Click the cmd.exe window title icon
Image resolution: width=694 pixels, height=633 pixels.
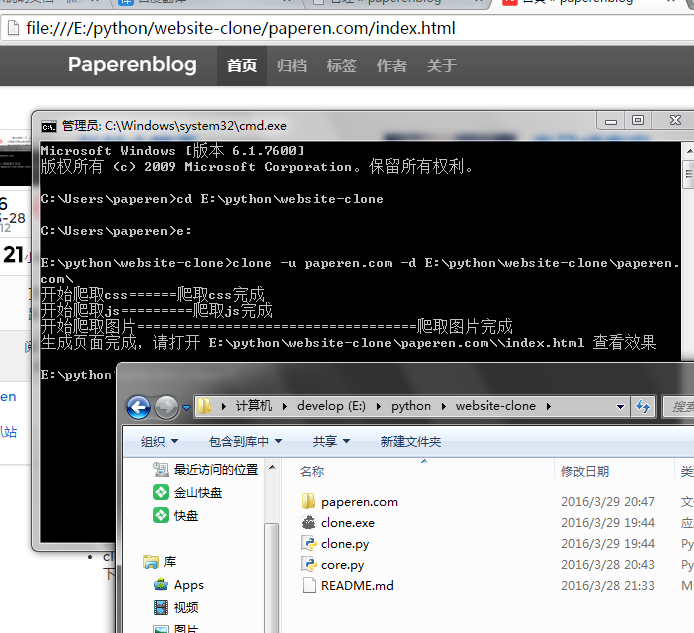tap(48, 126)
